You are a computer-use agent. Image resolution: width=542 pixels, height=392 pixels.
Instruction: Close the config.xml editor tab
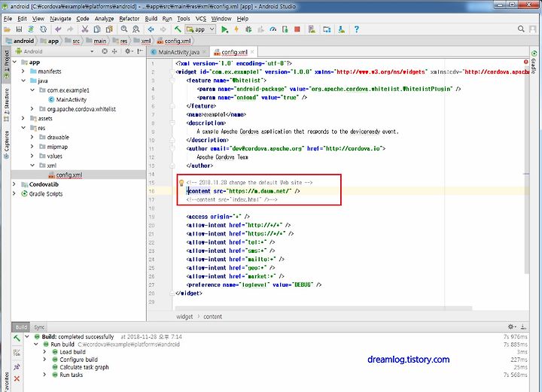[252, 52]
